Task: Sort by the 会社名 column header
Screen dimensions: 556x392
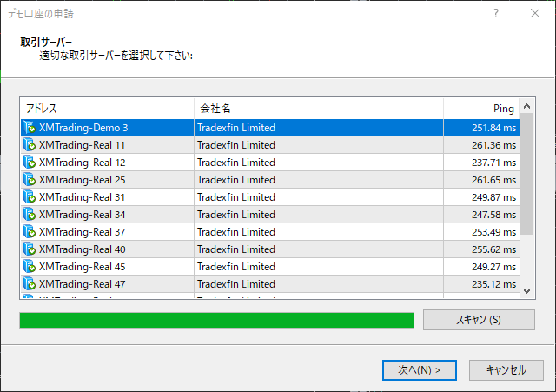Action: [x=319, y=108]
